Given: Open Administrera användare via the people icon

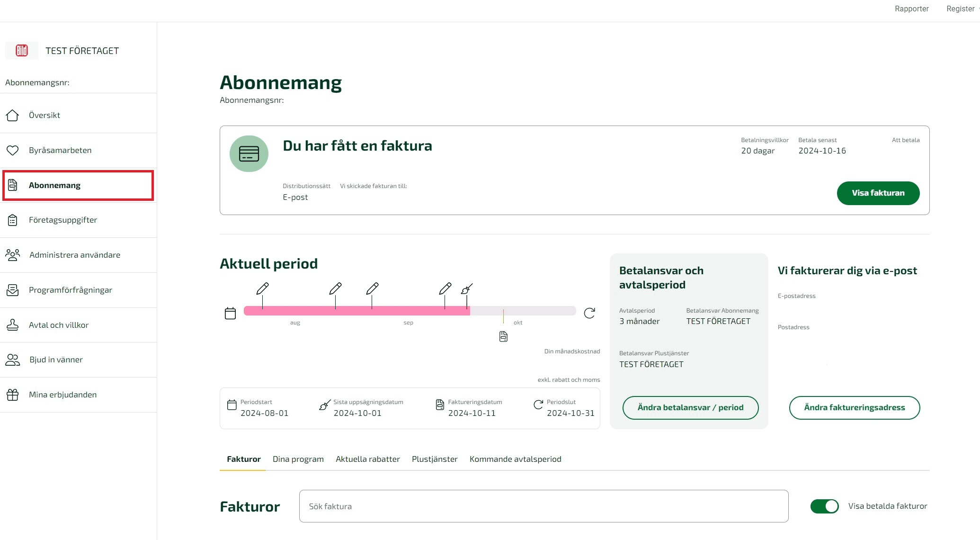Looking at the screenshot, I should pyautogui.click(x=13, y=255).
